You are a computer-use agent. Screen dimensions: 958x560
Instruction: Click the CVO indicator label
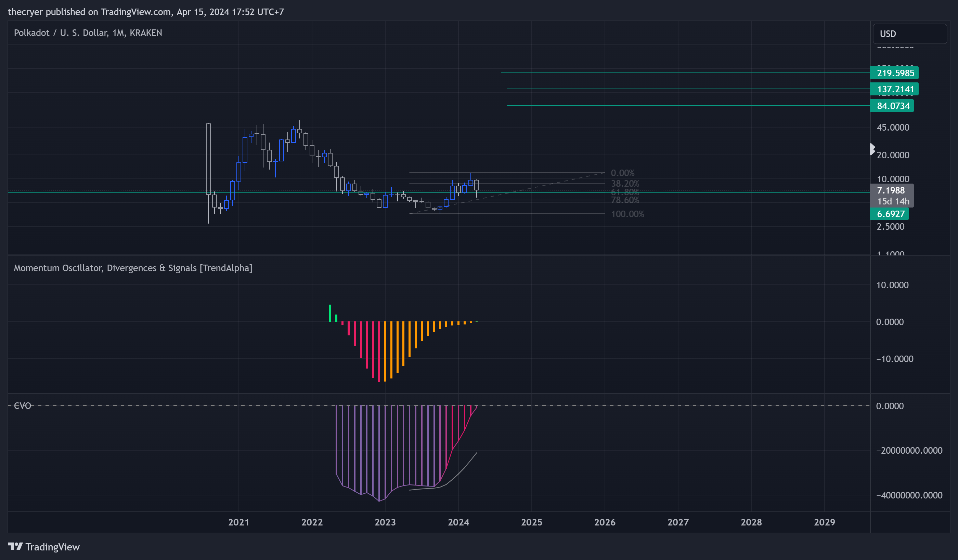click(x=23, y=406)
